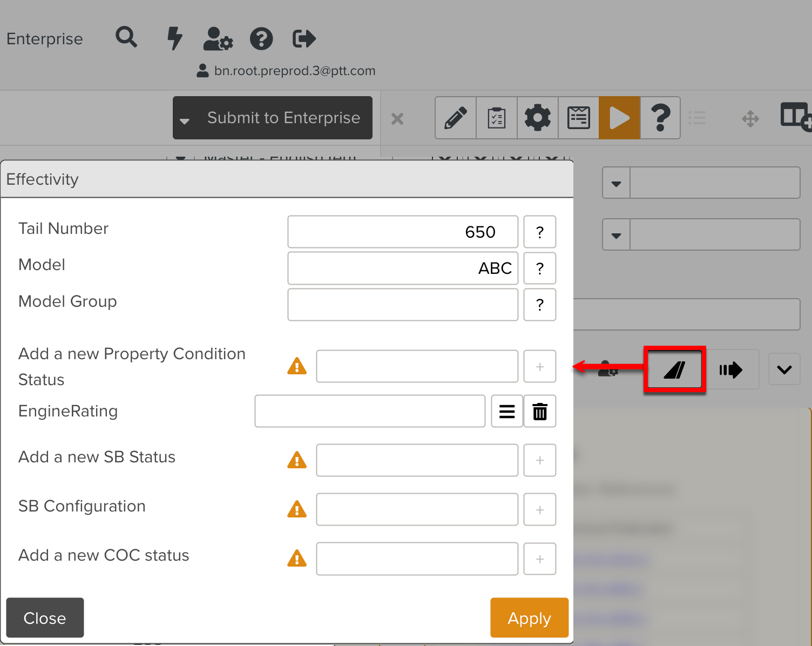Select the pencil edit tool
812x646 pixels.
(456, 118)
